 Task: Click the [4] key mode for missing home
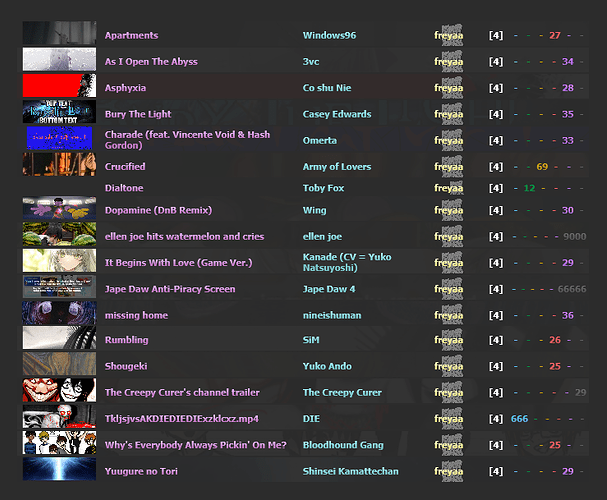coord(496,315)
